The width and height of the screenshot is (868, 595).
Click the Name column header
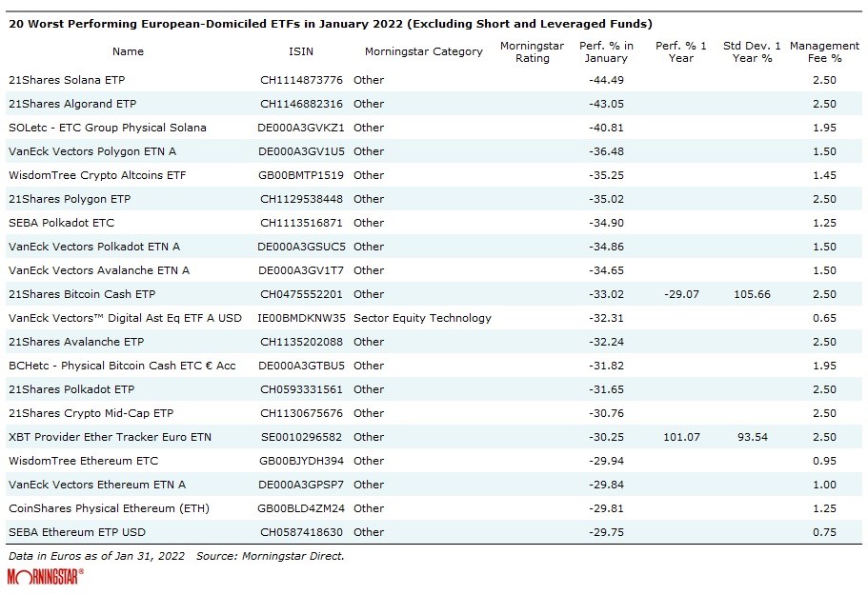pos(128,51)
